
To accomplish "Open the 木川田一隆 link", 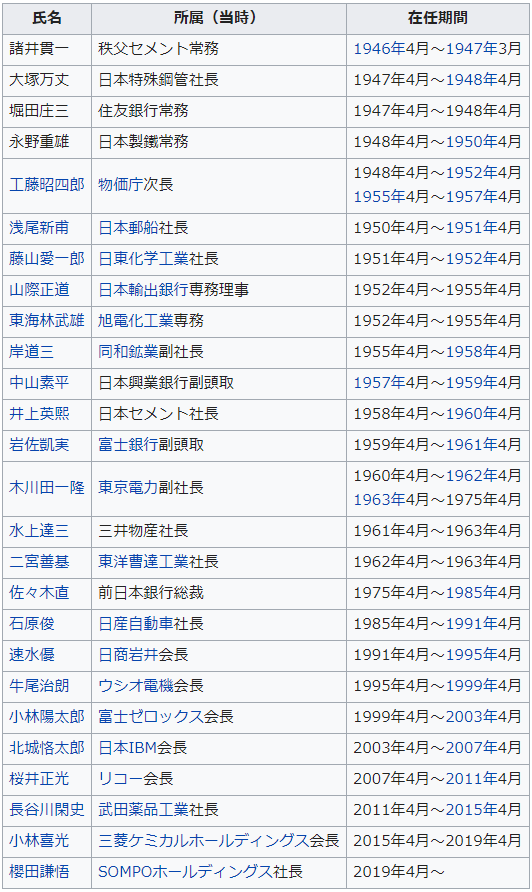I will pos(47,488).
